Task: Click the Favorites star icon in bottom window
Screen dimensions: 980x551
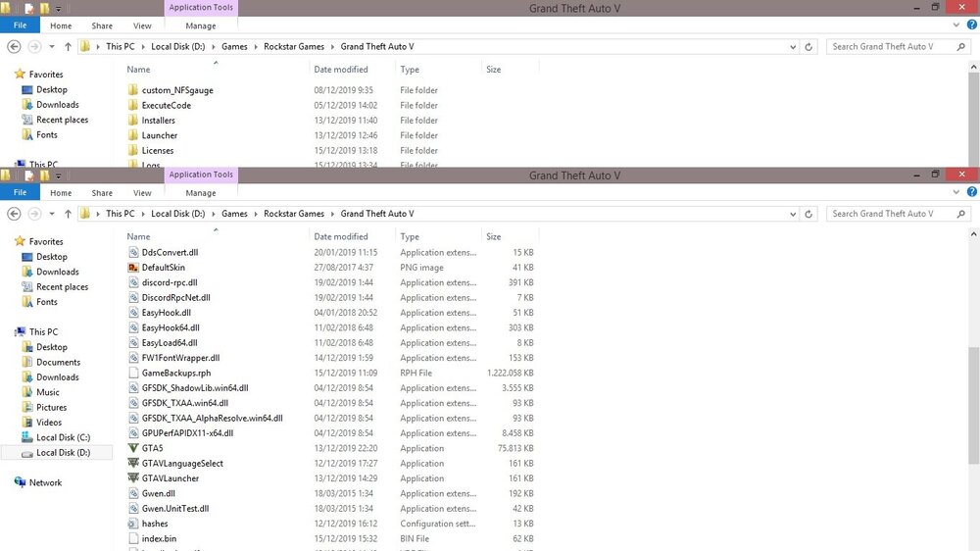Action: coord(20,241)
